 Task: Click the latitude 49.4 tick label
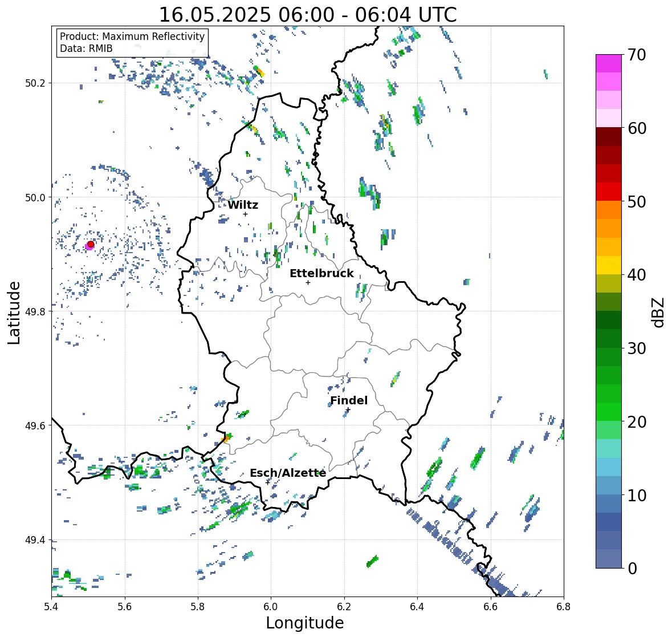click(35, 540)
